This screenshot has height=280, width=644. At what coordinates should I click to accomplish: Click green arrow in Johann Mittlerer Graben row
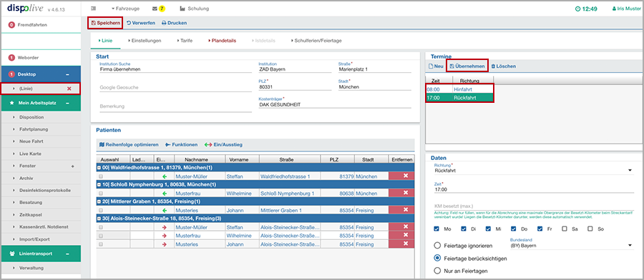165,210
